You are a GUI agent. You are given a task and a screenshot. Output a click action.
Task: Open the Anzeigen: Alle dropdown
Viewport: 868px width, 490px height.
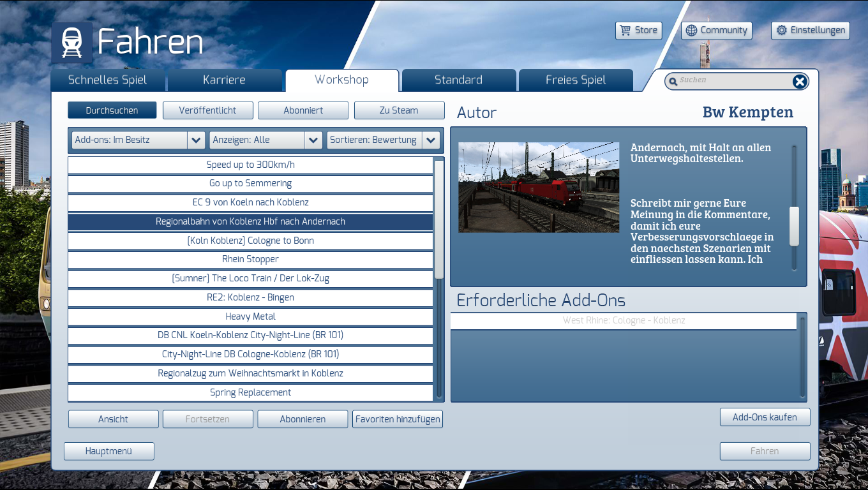pyautogui.click(x=313, y=140)
